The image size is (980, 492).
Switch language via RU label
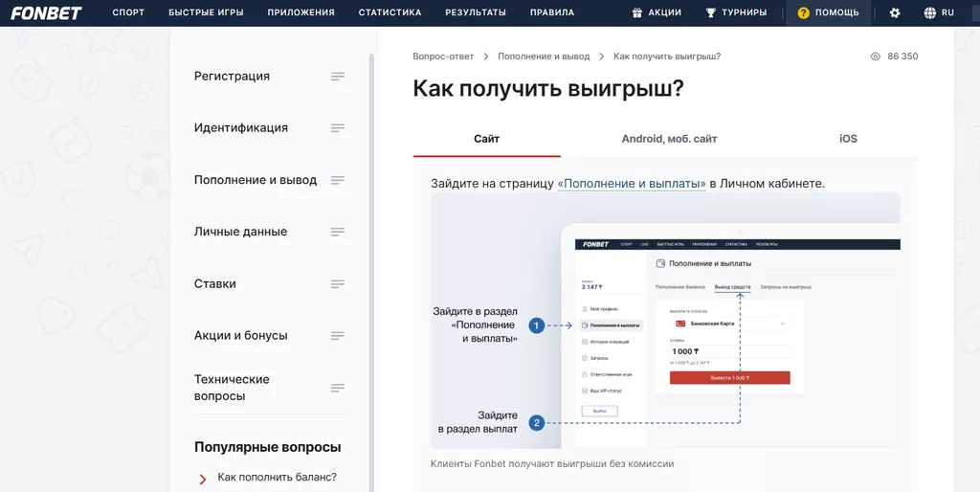[x=947, y=12]
